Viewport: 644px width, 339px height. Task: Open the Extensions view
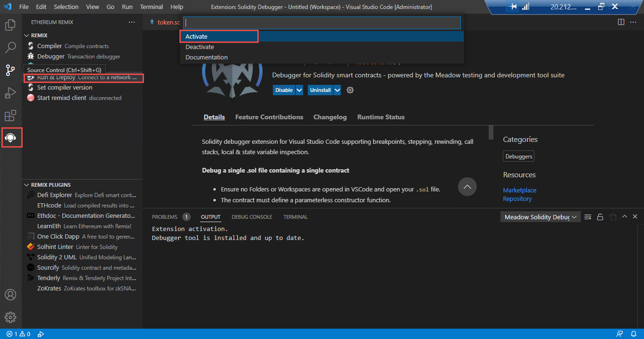coord(10,115)
